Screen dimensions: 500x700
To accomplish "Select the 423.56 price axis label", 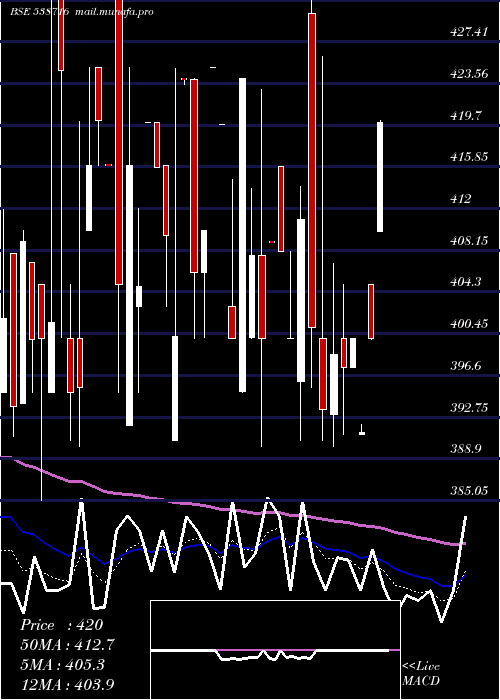I will tap(469, 74).
